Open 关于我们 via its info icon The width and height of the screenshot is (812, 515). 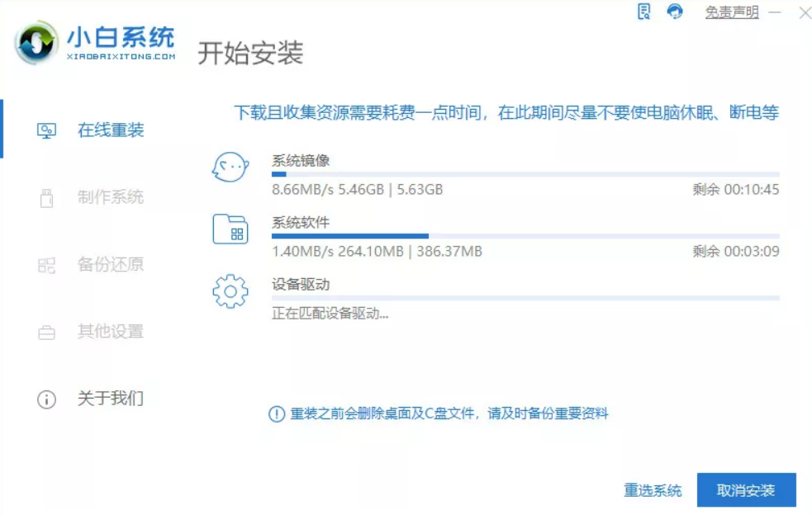47,399
